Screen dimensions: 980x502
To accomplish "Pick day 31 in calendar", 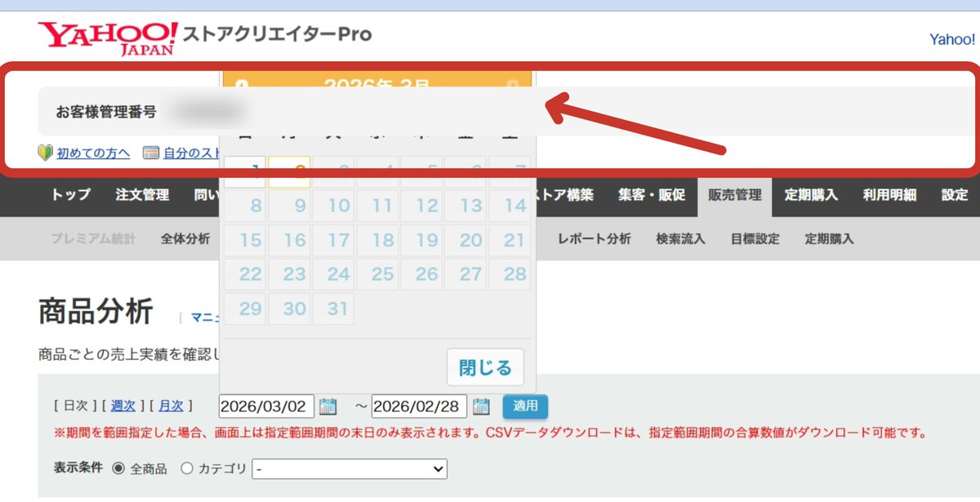I will coord(333,309).
